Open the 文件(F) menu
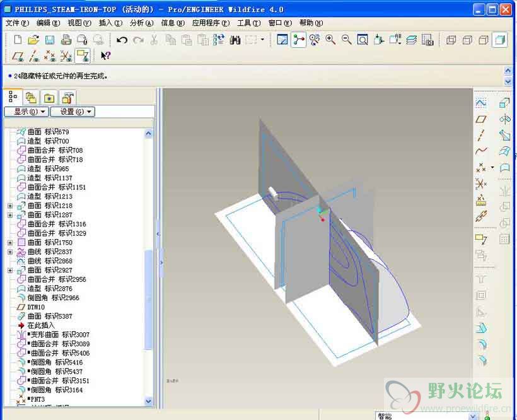 point(17,23)
